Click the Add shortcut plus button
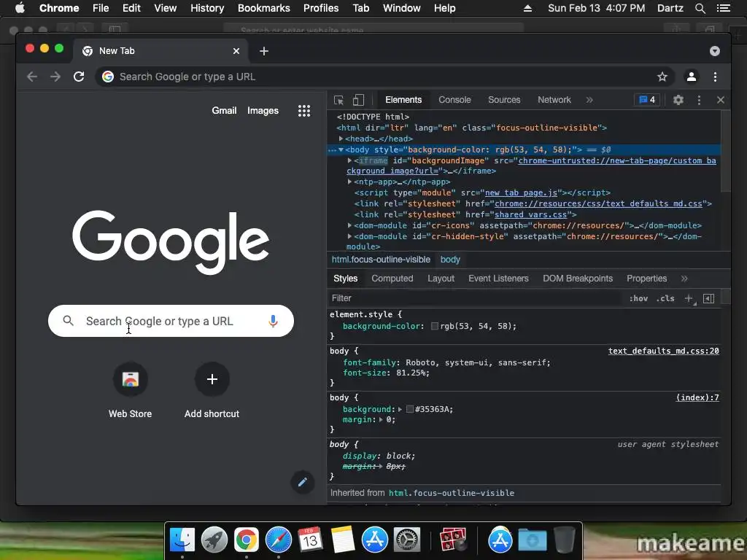 click(212, 379)
